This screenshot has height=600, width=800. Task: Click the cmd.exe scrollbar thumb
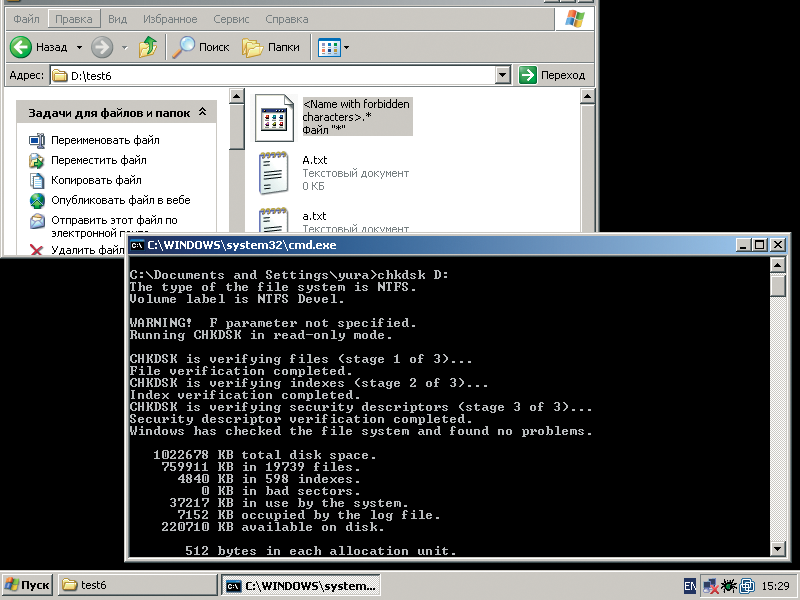[778, 285]
